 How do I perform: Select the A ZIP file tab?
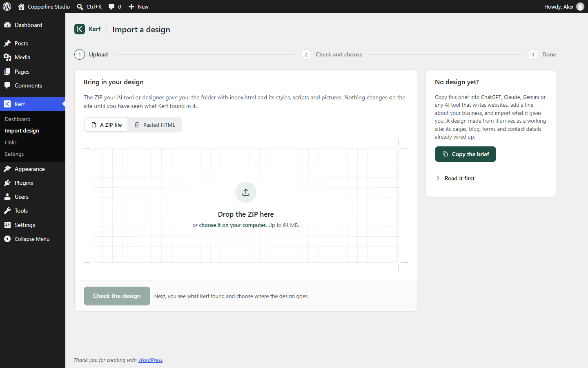point(107,125)
